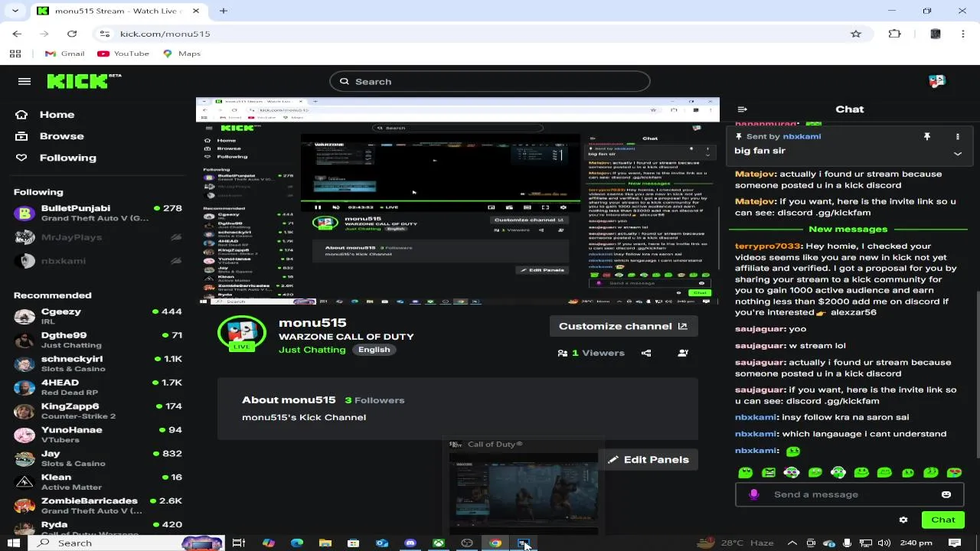
Task: Open the Windows Start menu
Action: click(14, 543)
